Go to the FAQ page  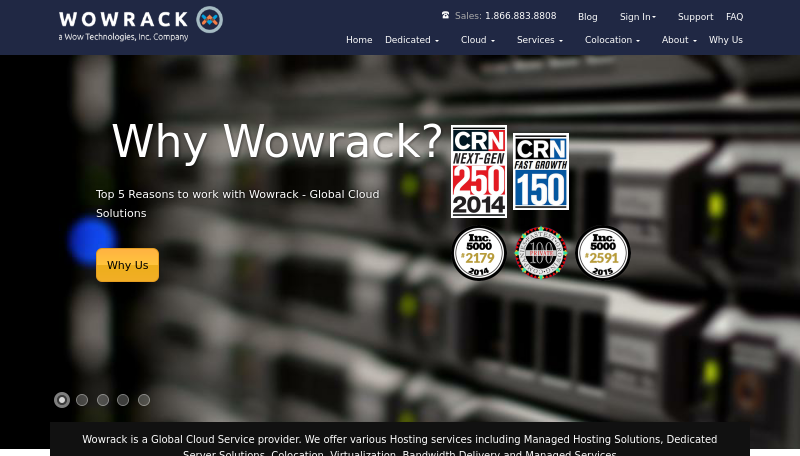coord(734,17)
